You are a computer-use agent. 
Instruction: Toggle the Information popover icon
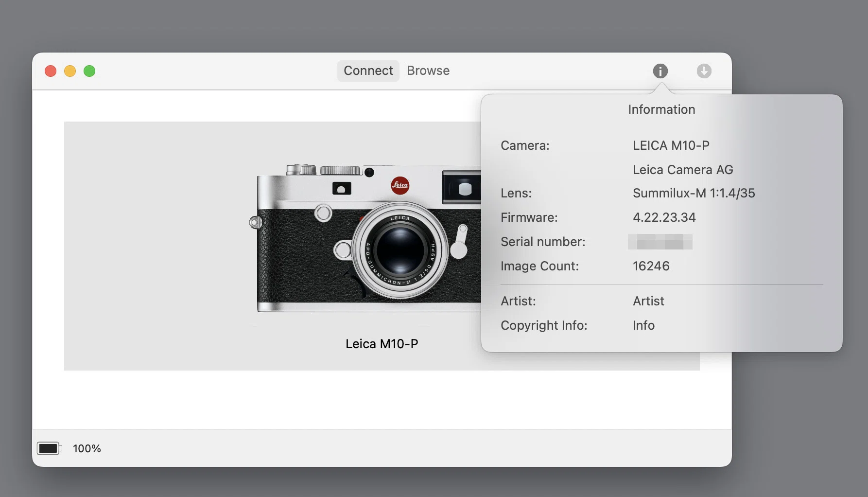click(660, 71)
